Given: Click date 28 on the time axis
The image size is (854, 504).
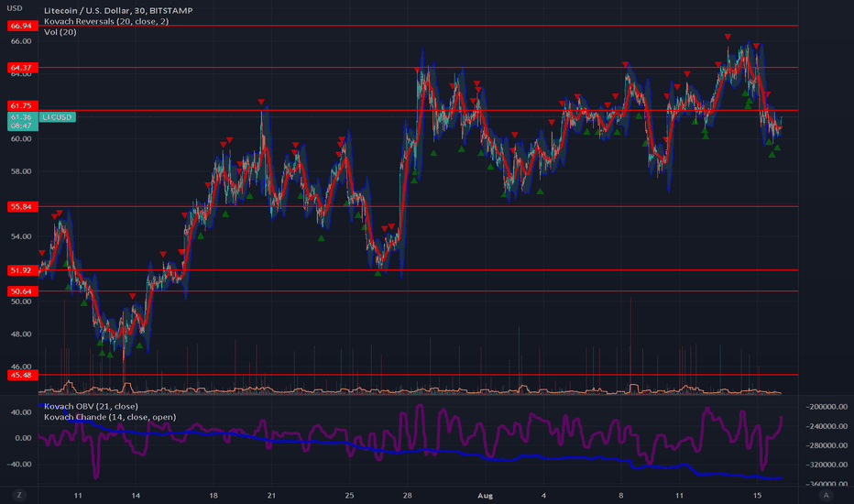Looking at the screenshot, I should (x=408, y=495).
